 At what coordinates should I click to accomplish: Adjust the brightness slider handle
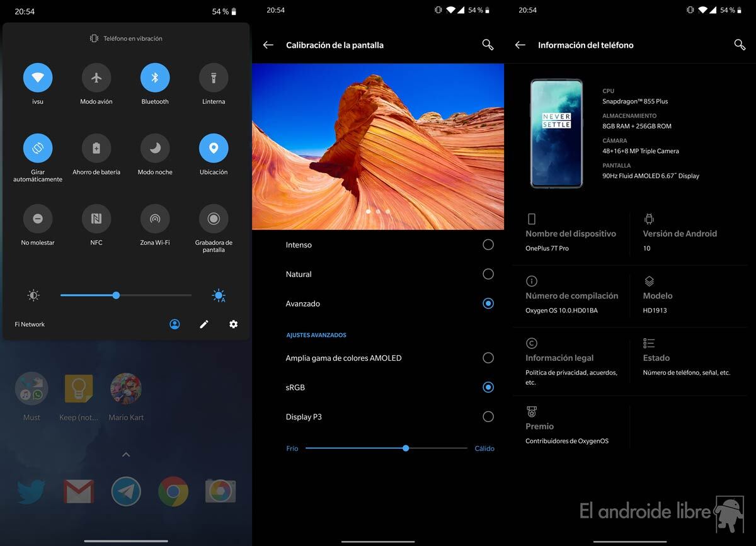click(116, 295)
